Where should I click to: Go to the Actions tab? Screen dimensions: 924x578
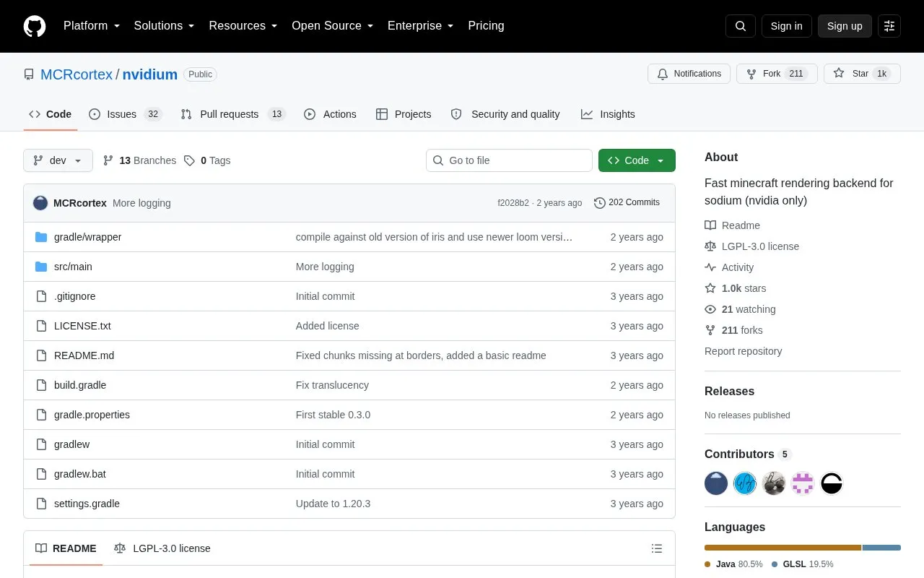(330, 114)
